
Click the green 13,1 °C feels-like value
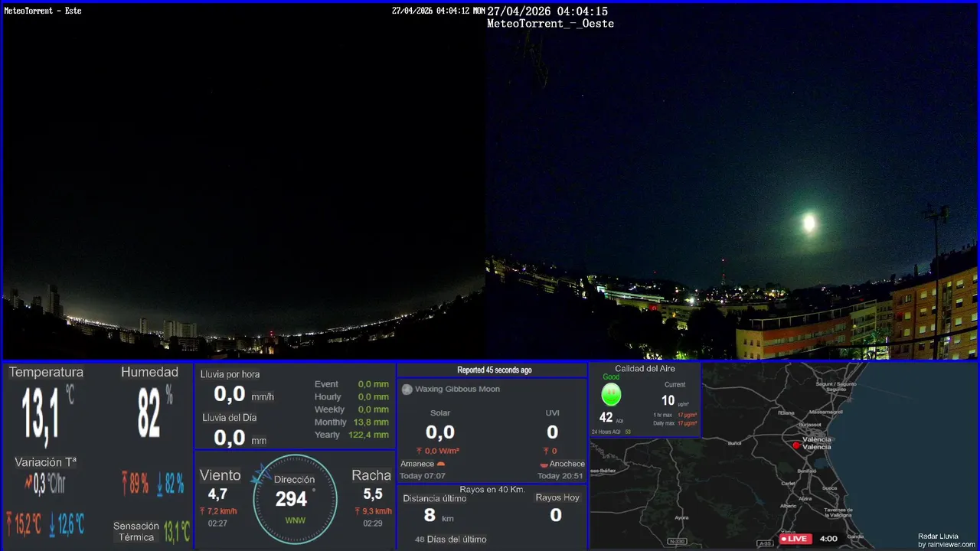tap(176, 531)
